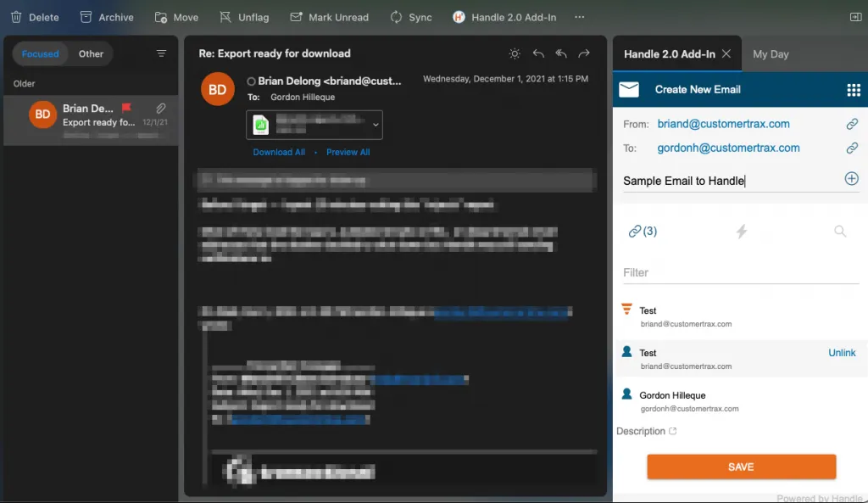
Task: Open the lightning bolt quick actions tab
Action: [742, 231]
